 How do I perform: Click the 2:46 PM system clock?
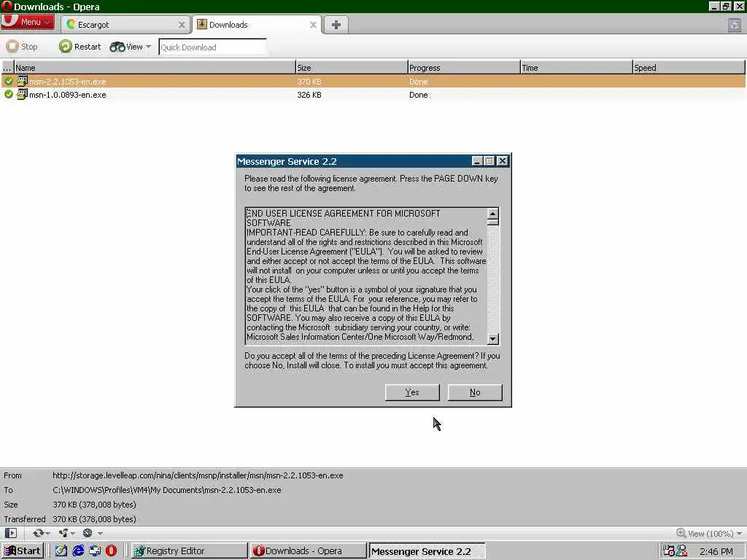716,551
